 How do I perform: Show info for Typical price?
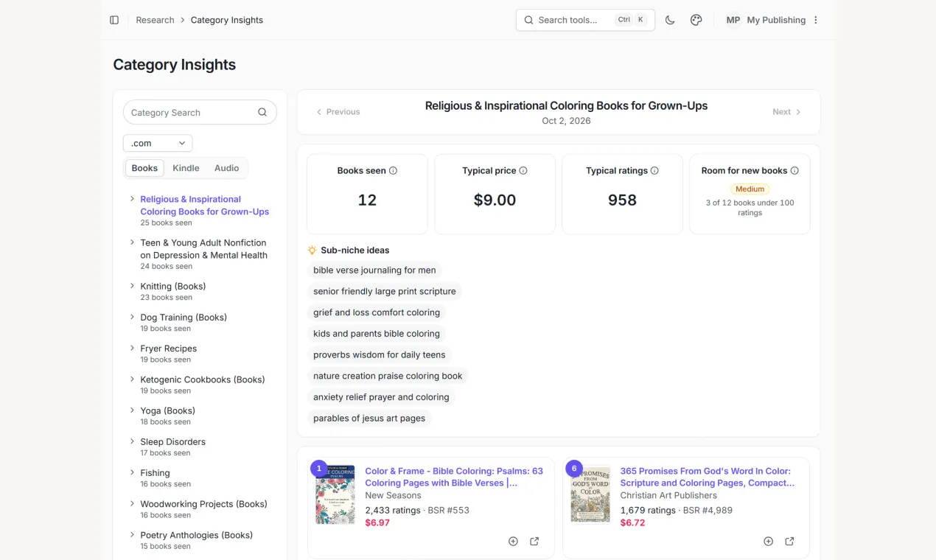(x=523, y=171)
